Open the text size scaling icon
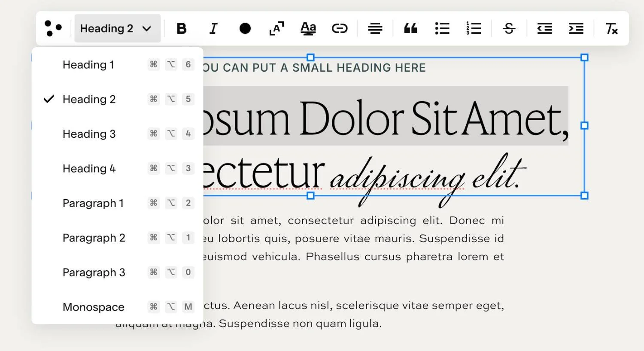 point(276,29)
